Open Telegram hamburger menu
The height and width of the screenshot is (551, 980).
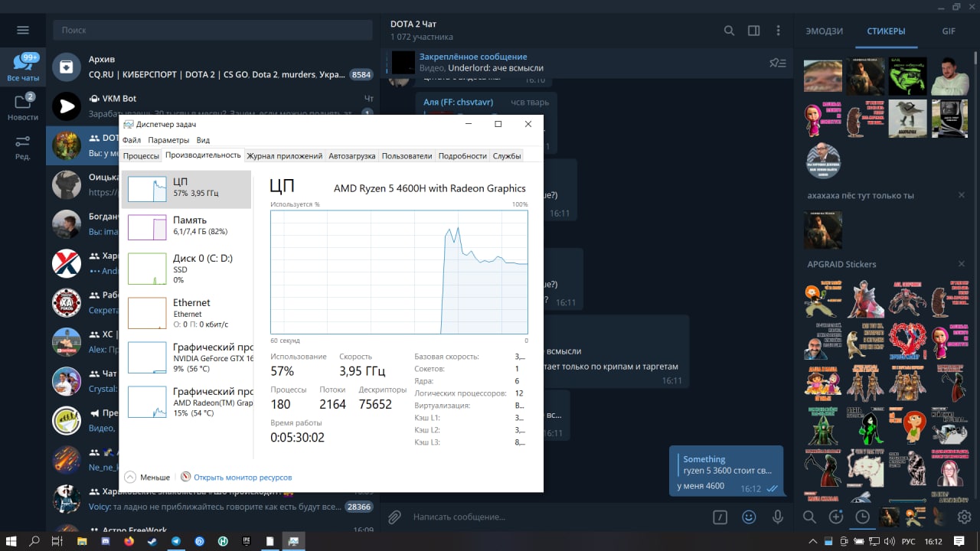[x=23, y=30]
